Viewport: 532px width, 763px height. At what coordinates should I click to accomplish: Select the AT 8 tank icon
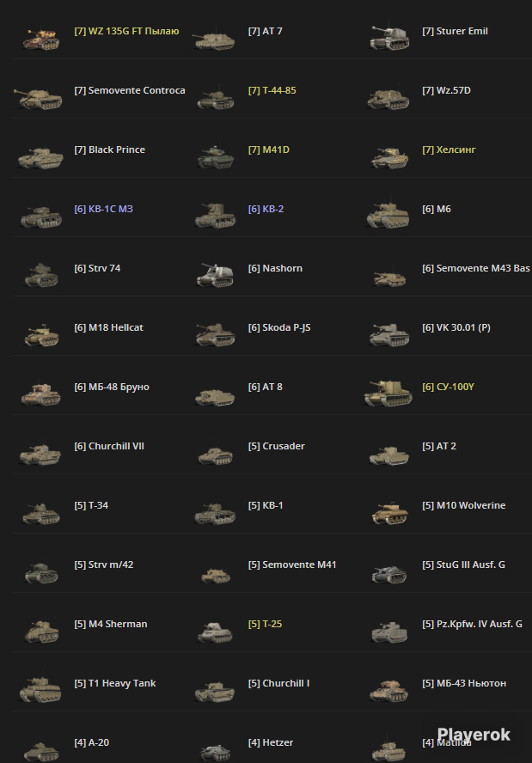215,396
